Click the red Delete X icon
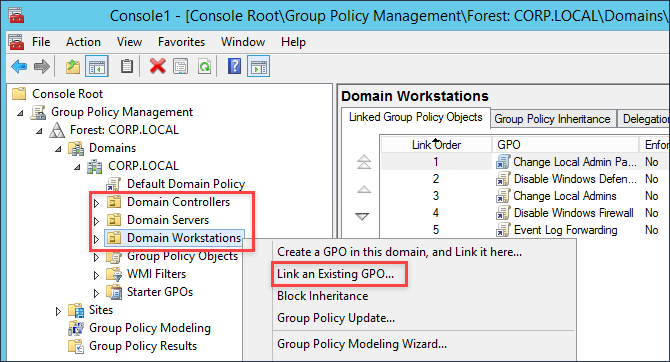The height and width of the screenshot is (362, 670). pos(157,66)
